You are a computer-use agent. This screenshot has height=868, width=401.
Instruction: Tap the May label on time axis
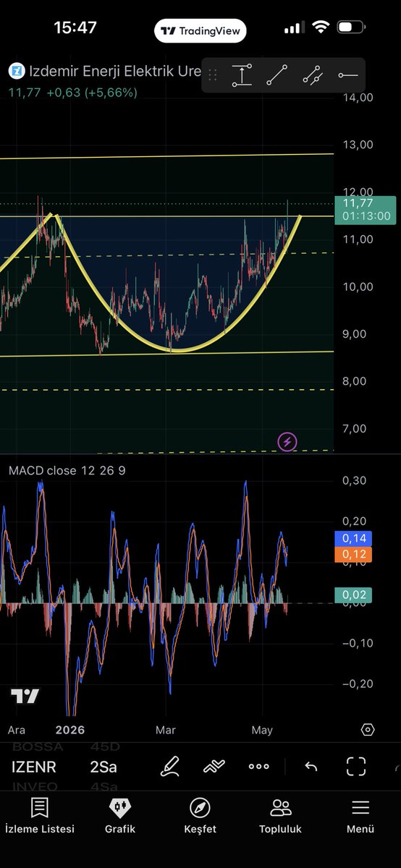pos(262,730)
